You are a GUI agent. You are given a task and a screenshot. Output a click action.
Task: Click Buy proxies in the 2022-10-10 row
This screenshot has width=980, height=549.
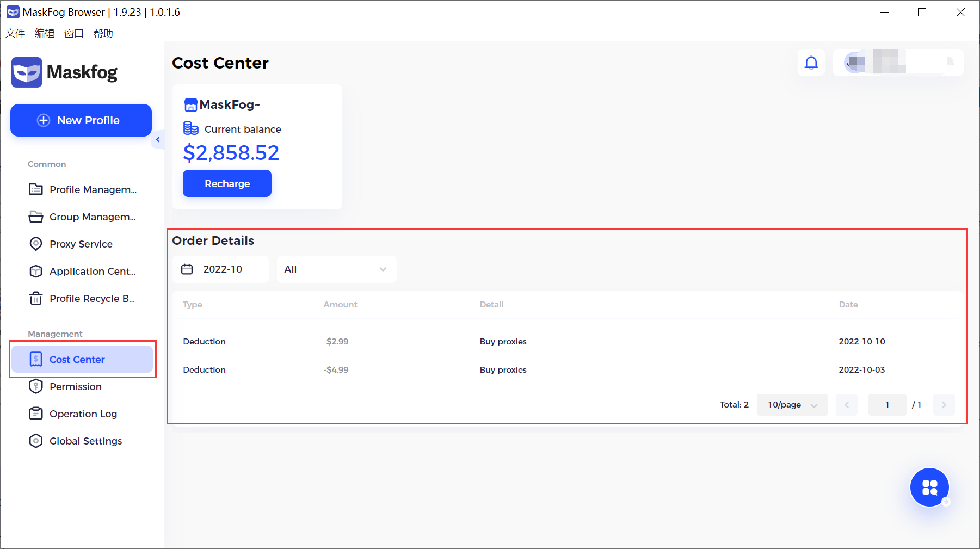click(503, 341)
